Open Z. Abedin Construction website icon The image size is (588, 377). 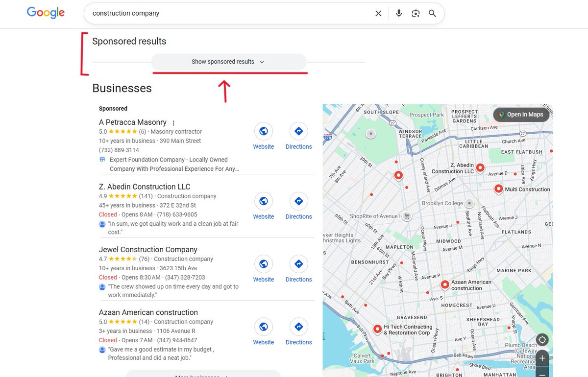[x=264, y=201]
